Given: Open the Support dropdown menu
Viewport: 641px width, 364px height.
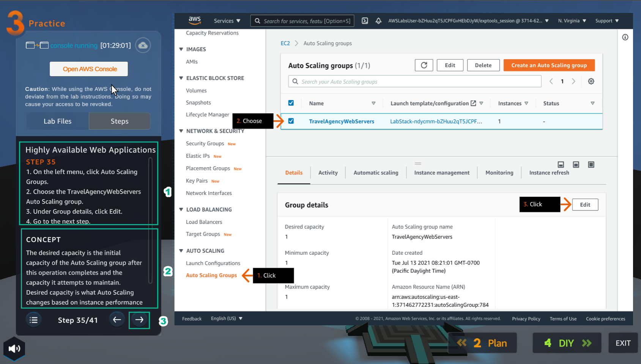Looking at the screenshot, I should [607, 21].
